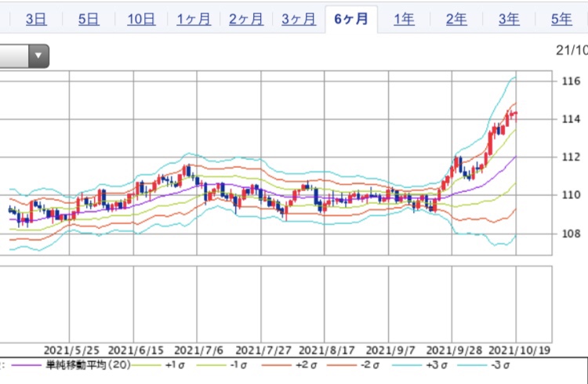Click the 112 price axis value

[x=571, y=157]
